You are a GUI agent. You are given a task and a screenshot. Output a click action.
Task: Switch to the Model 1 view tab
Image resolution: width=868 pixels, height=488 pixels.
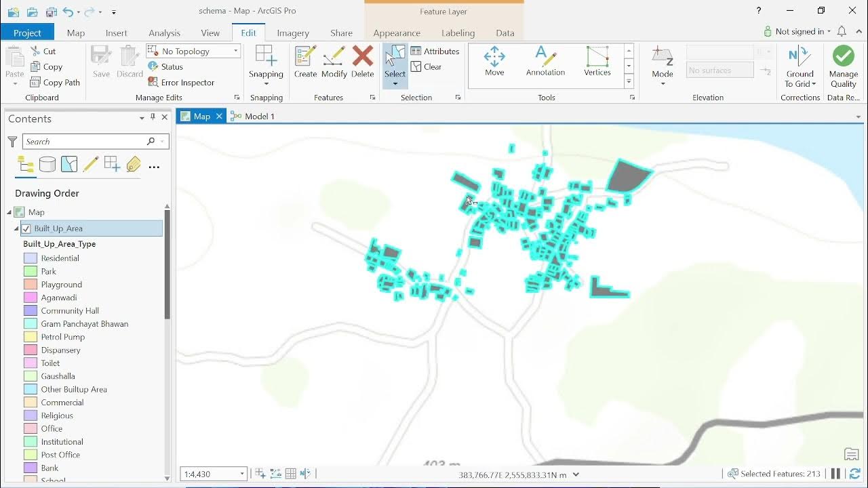tap(253, 116)
